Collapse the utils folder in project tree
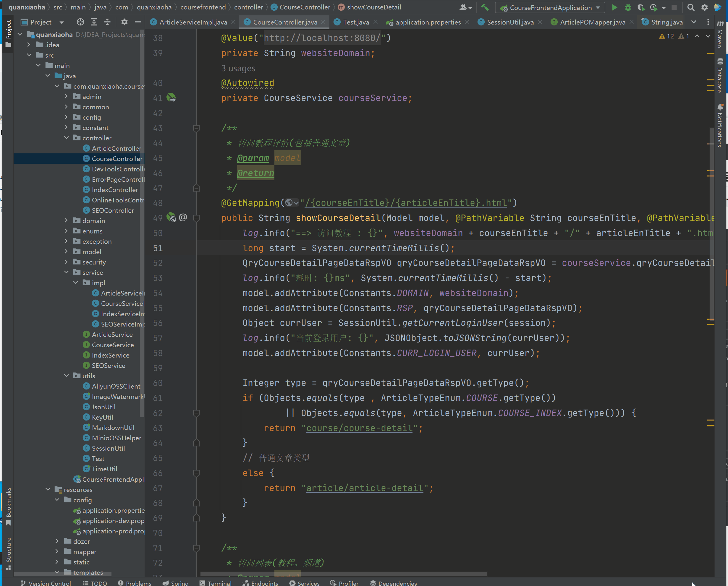728x586 pixels. (x=66, y=376)
